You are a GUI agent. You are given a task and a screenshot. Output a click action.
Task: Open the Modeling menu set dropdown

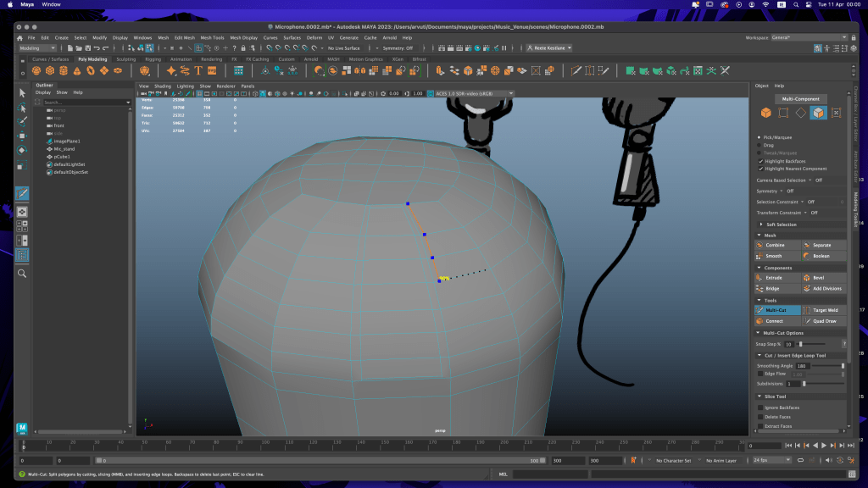coord(37,48)
